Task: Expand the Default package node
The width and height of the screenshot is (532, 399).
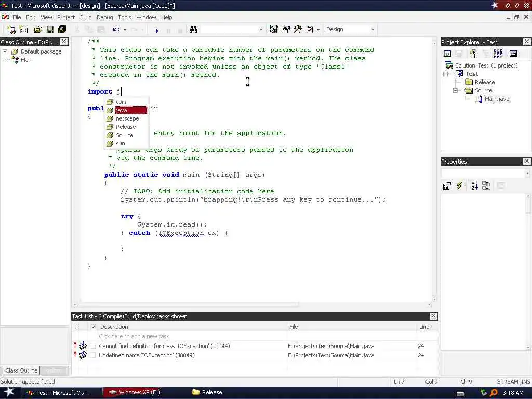Action: coord(5,51)
